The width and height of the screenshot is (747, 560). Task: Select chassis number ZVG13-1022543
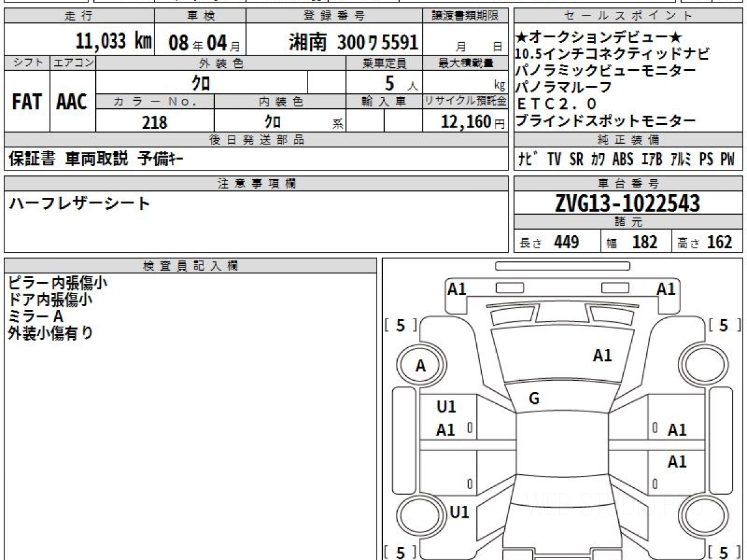(x=627, y=203)
